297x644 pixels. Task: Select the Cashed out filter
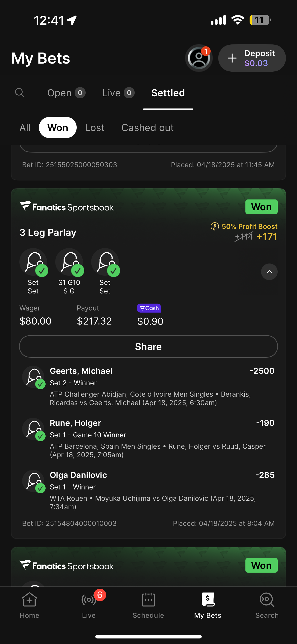pyautogui.click(x=148, y=128)
